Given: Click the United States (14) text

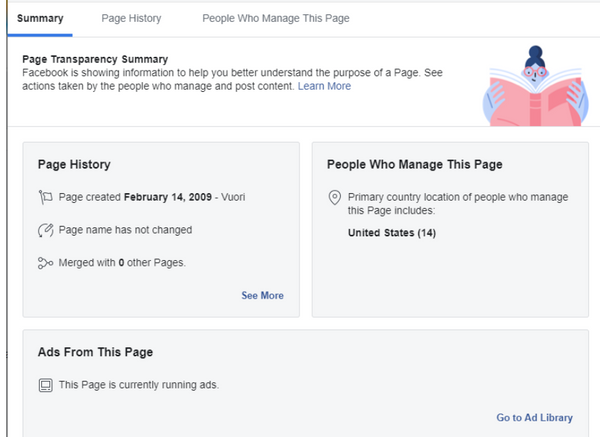Looking at the screenshot, I should [392, 233].
